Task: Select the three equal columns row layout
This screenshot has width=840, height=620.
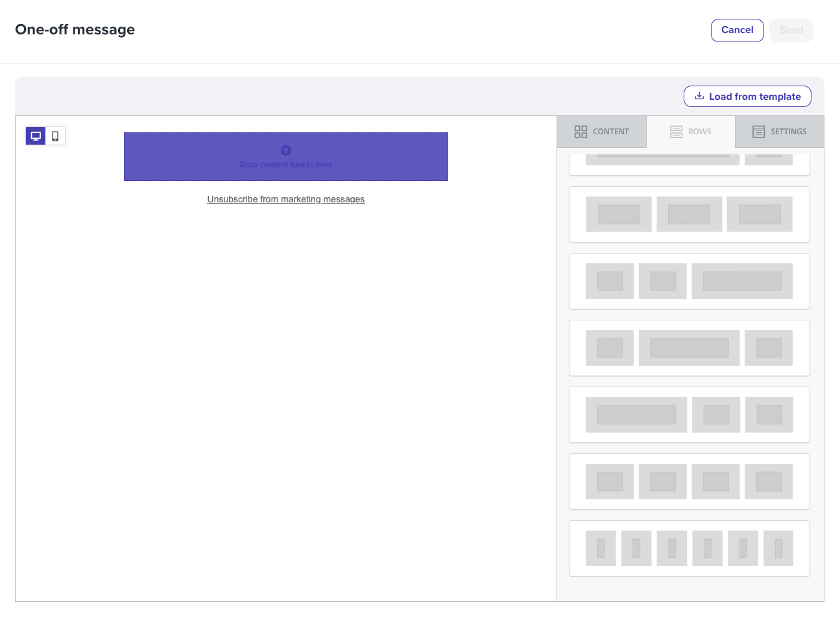Action: click(x=689, y=214)
